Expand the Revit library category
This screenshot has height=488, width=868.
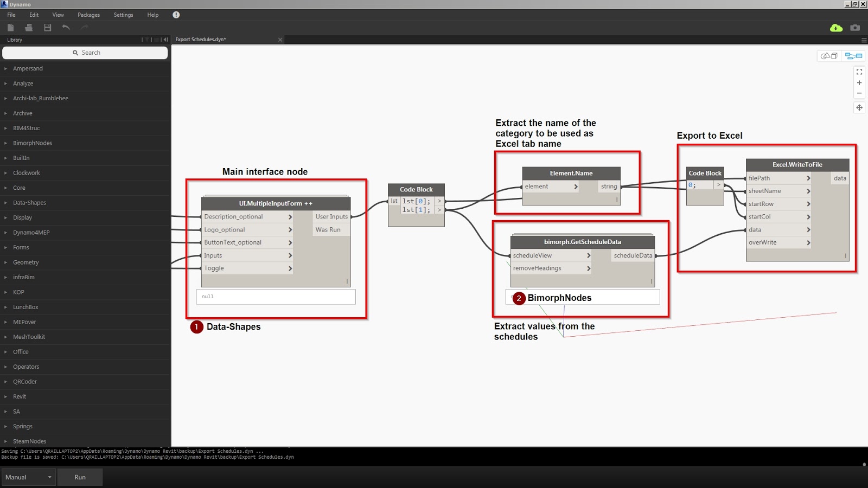coord(20,396)
